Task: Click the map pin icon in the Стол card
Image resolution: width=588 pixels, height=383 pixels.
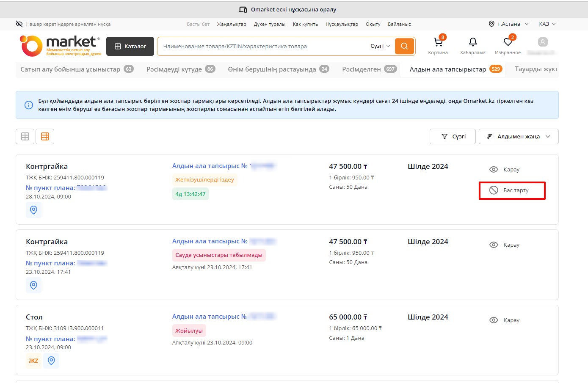Action: [51, 361]
